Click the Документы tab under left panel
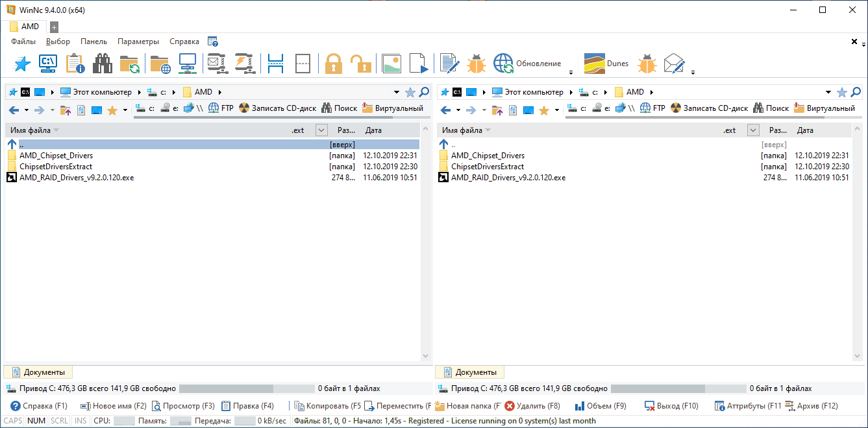Screen dimensions: 868x428 point(38,372)
